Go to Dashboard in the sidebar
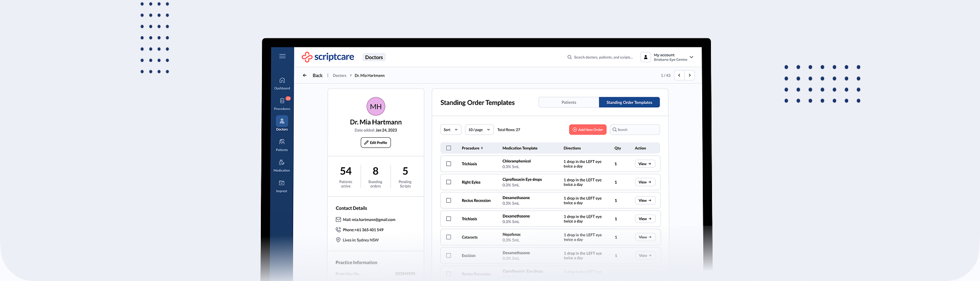This screenshot has height=281, width=980. point(282,83)
